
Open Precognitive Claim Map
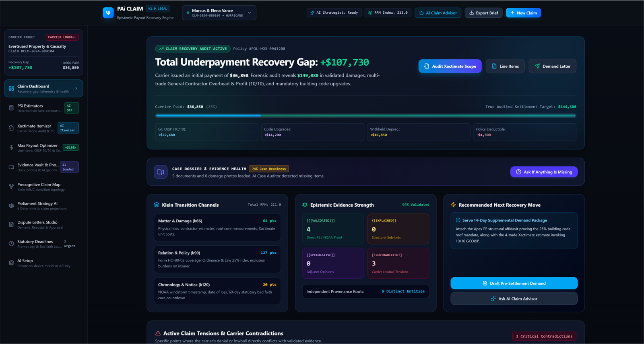point(43,187)
